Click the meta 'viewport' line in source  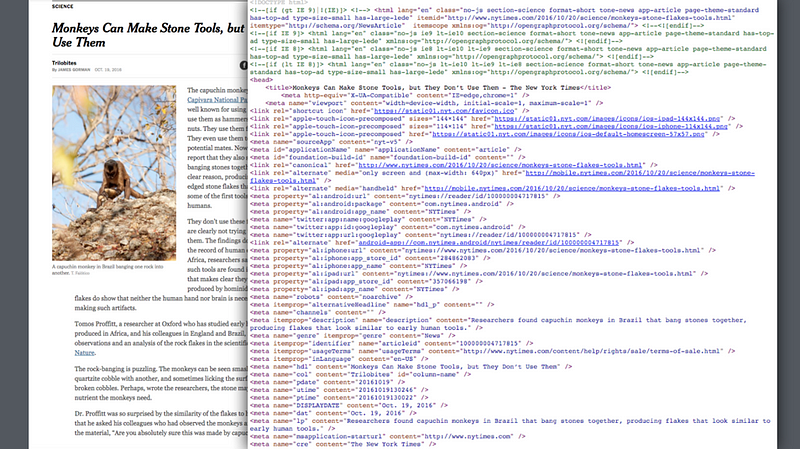(434, 103)
